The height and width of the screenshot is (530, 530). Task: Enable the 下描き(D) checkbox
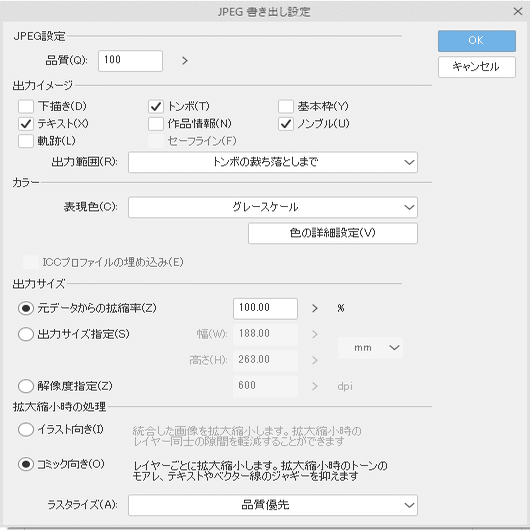26,106
